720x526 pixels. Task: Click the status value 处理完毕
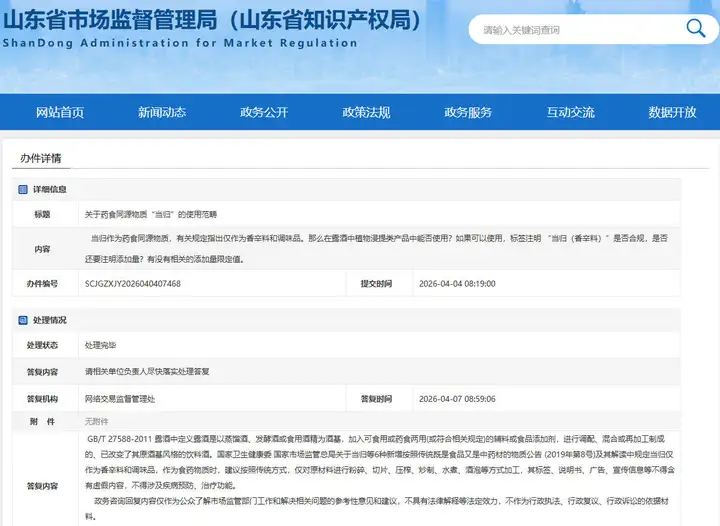(101, 345)
